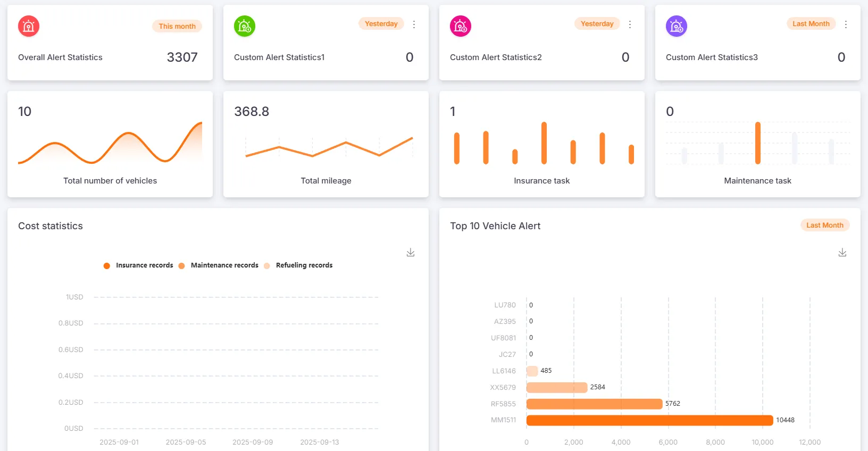Image resolution: width=868 pixels, height=451 pixels.
Task: Toggle Insurance records legend series
Action: 139,265
